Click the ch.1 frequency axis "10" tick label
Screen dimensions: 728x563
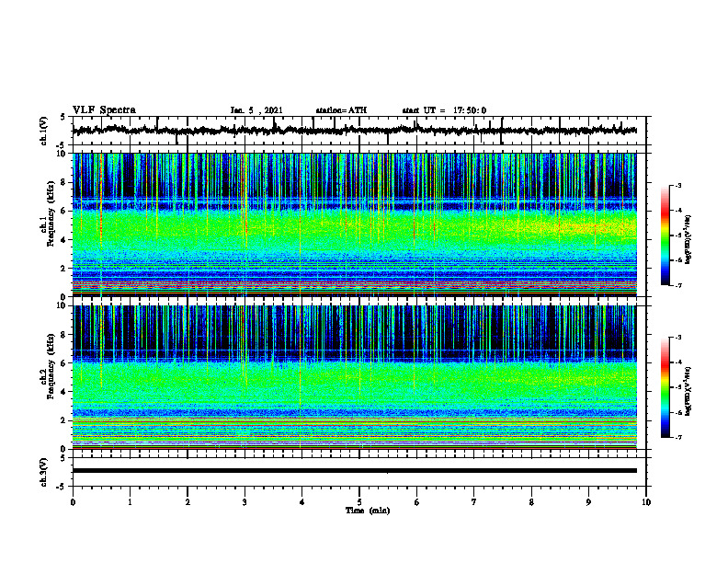click(62, 154)
